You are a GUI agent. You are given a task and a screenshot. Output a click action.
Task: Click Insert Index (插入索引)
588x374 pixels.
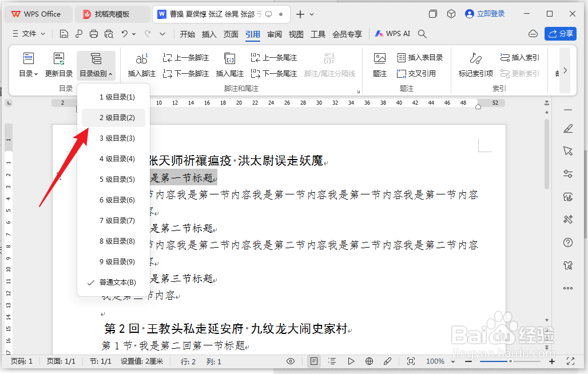click(x=519, y=58)
